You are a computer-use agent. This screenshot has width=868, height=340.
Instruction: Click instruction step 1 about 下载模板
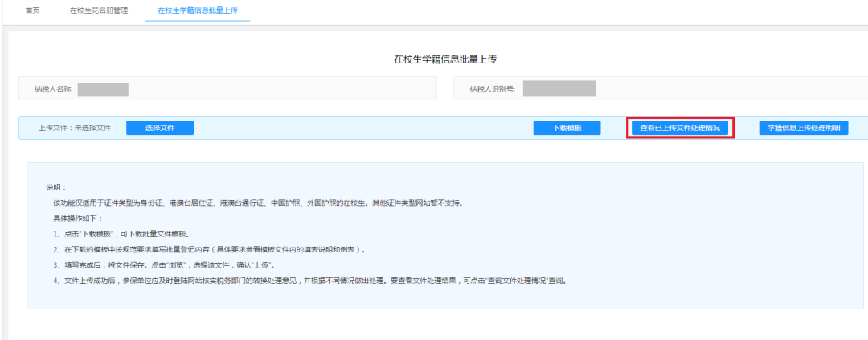point(121,234)
